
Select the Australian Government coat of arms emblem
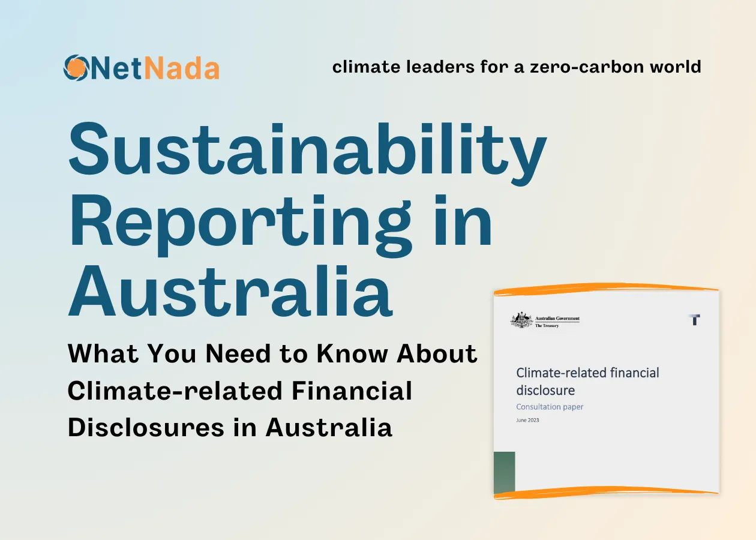coord(522,318)
